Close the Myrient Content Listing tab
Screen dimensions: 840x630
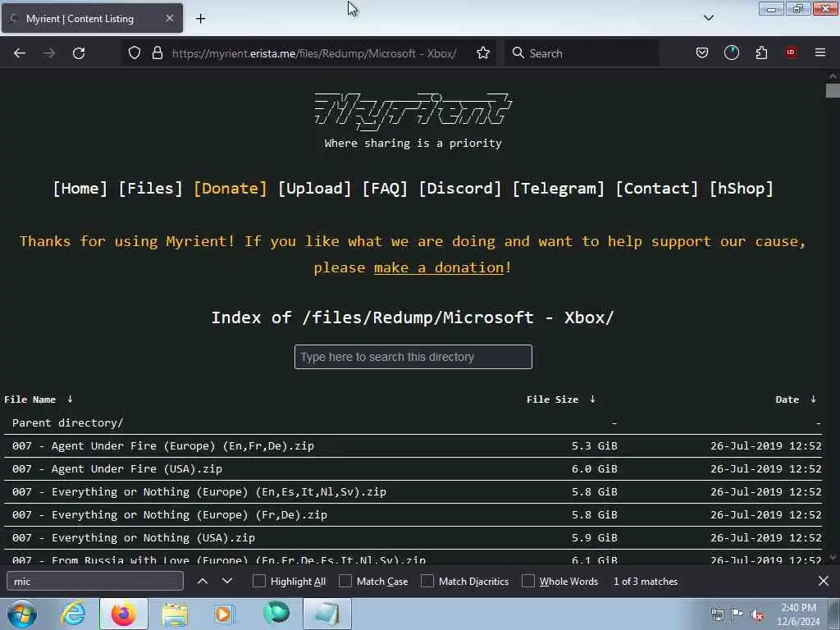coord(169,18)
